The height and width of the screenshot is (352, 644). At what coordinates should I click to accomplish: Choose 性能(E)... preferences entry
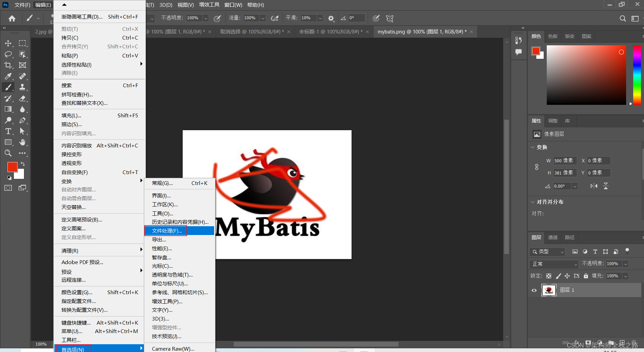tap(179, 249)
